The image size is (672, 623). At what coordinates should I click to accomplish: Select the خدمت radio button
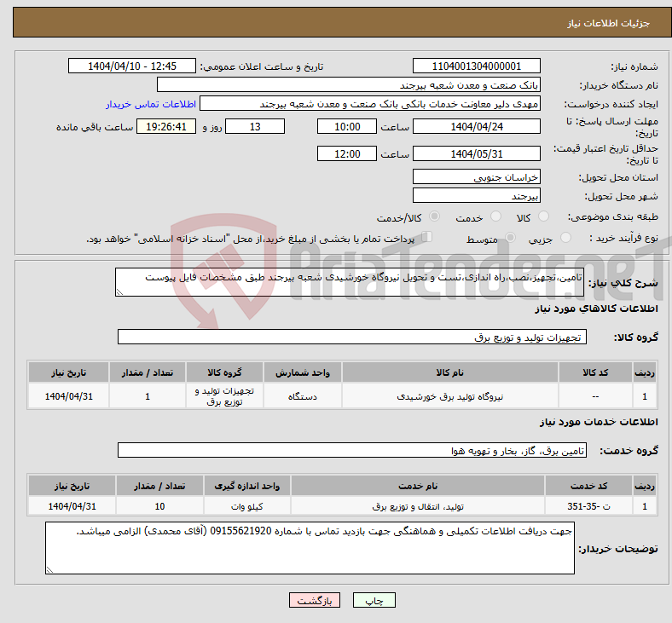(495, 216)
